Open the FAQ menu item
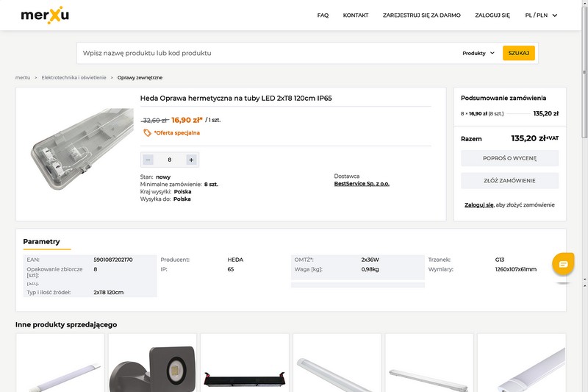Viewport: 588px width, 392px height. [x=323, y=15]
